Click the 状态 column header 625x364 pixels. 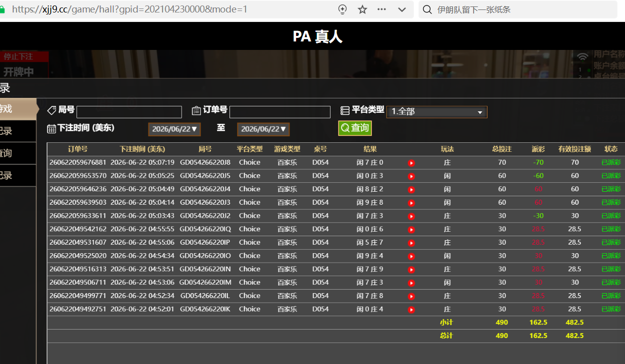coord(611,149)
